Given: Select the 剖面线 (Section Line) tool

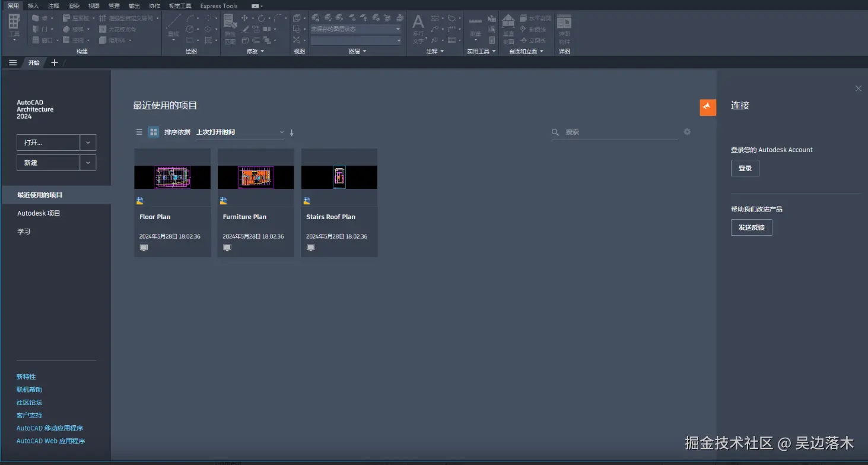Looking at the screenshot, I should pyautogui.click(x=533, y=29).
